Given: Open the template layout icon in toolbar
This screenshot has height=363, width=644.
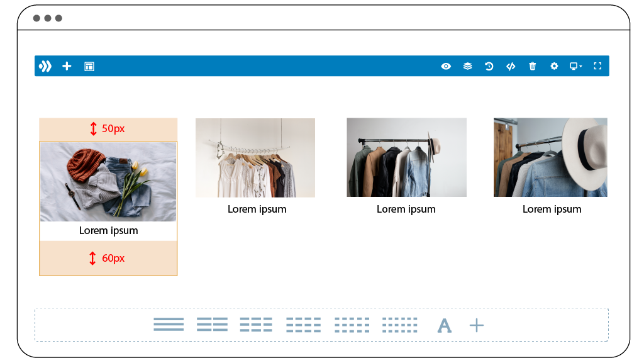Looking at the screenshot, I should (x=89, y=67).
